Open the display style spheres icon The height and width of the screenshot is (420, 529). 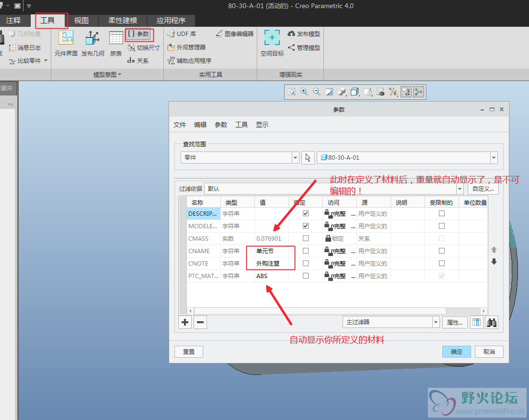click(x=342, y=92)
